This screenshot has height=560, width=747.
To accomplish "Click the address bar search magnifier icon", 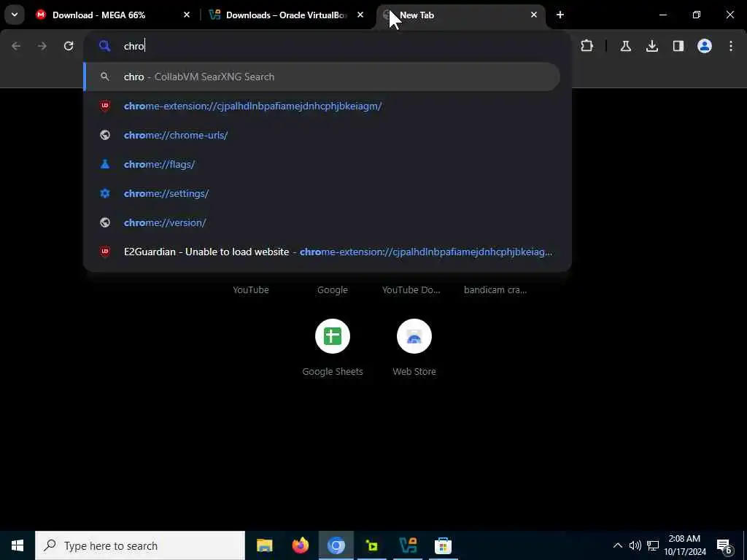I will [105, 46].
